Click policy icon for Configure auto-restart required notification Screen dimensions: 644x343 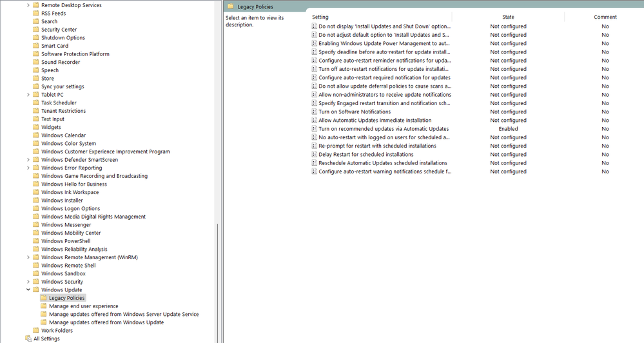(314, 77)
